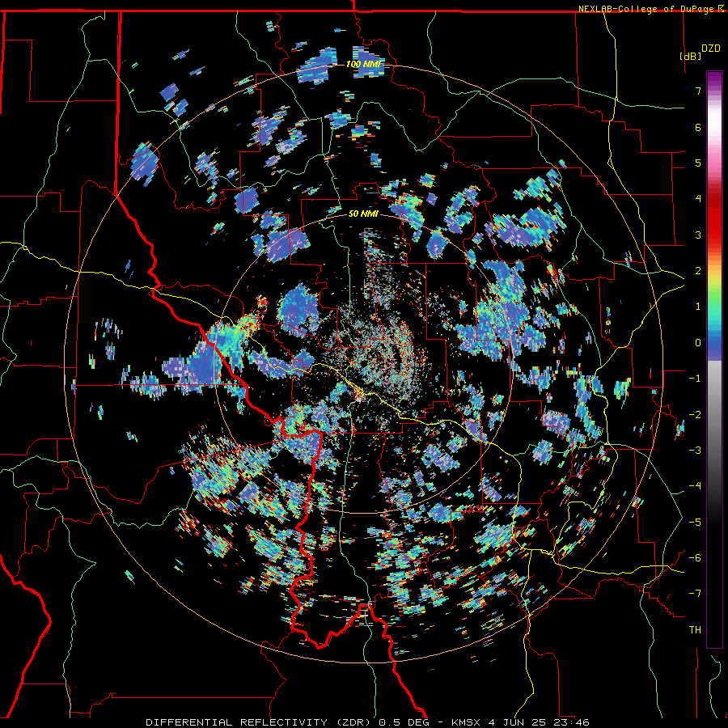Click the 3 value on the scale
Viewport: 728px width, 728px height.
pos(698,235)
